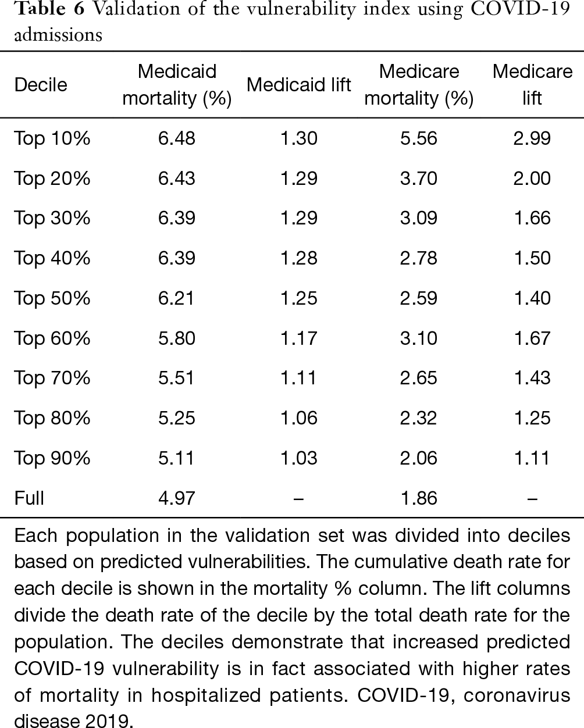Click the footnote paragraph below the table
Screen dimensions: 584x728
click(x=292, y=628)
